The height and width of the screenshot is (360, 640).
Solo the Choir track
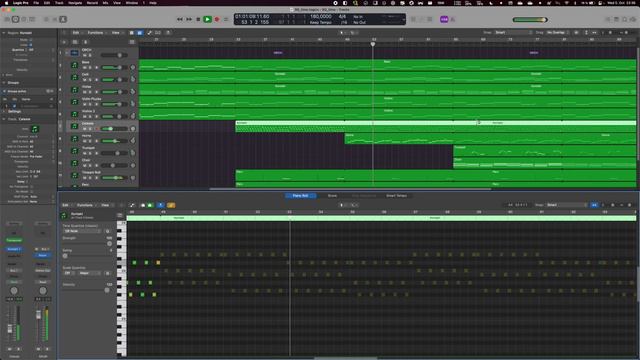tap(90, 165)
